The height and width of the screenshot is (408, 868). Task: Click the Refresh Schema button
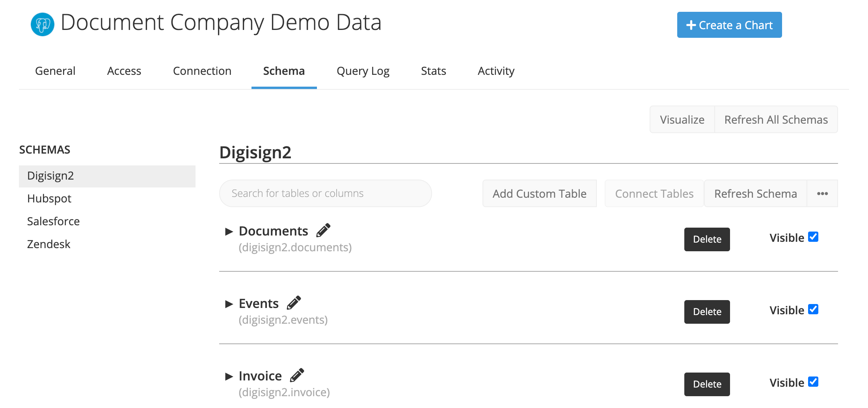756,193
